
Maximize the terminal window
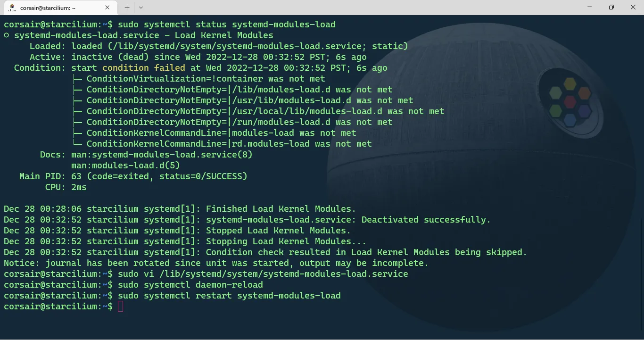tap(611, 7)
